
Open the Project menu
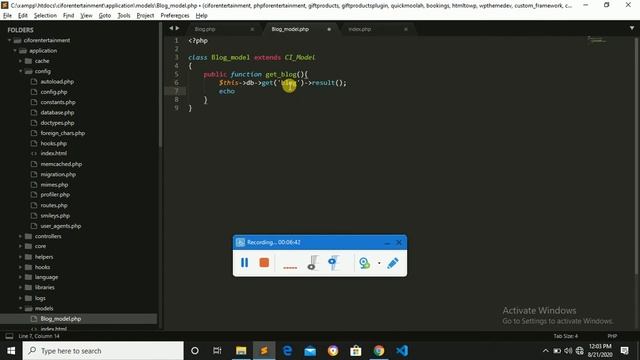(x=145, y=16)
